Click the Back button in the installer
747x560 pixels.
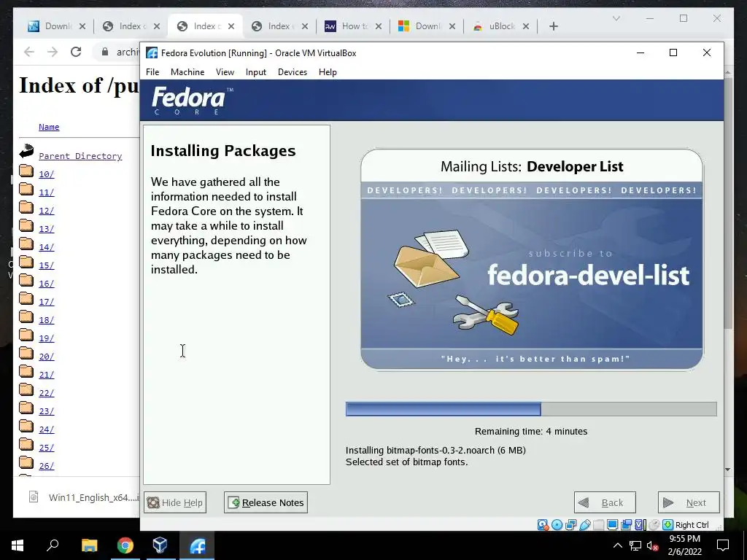[605, 502]
